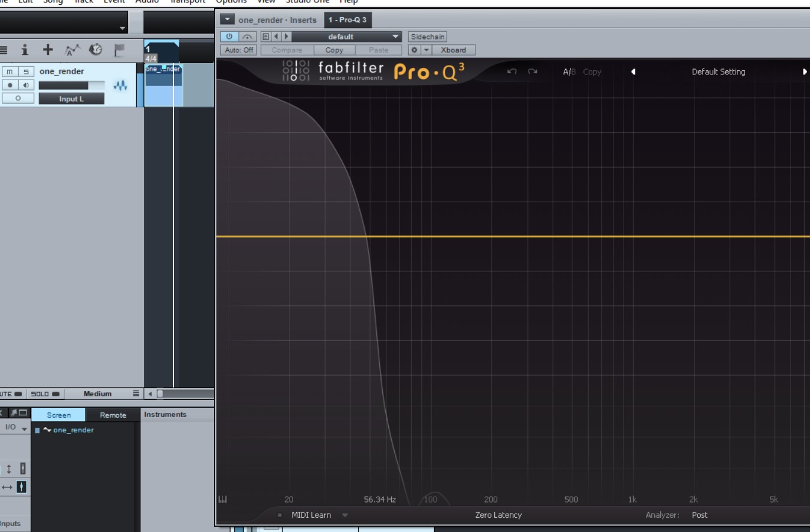Click the waveform icon on one_render track
Viewport: 810px width, 532px height.
point(120,86)
